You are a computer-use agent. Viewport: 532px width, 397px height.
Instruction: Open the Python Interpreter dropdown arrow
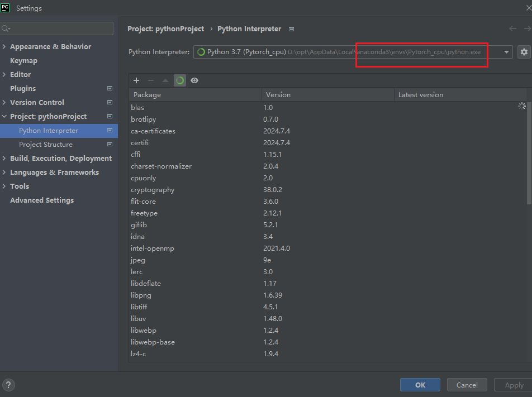point(506,52)
